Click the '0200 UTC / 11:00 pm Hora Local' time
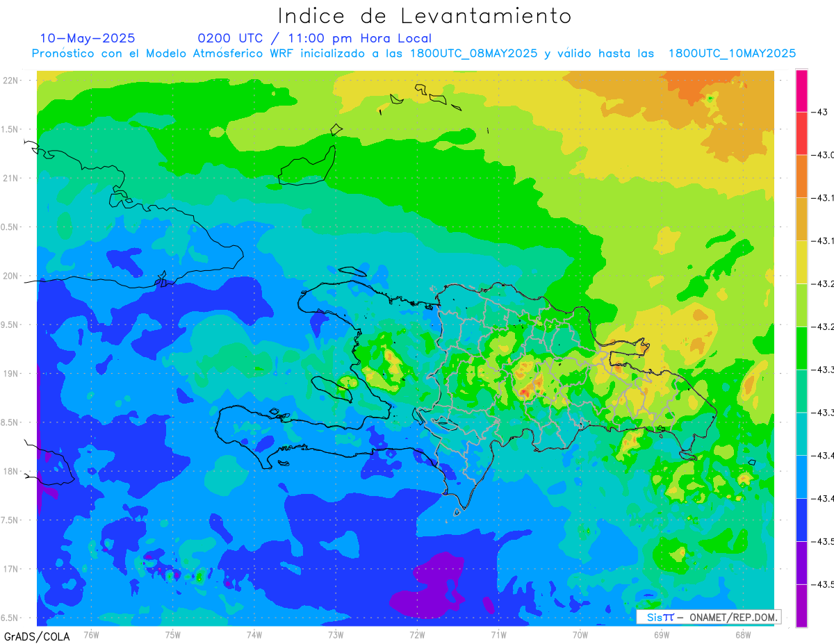This screenshot has height=644, width=834. point(314,38)
